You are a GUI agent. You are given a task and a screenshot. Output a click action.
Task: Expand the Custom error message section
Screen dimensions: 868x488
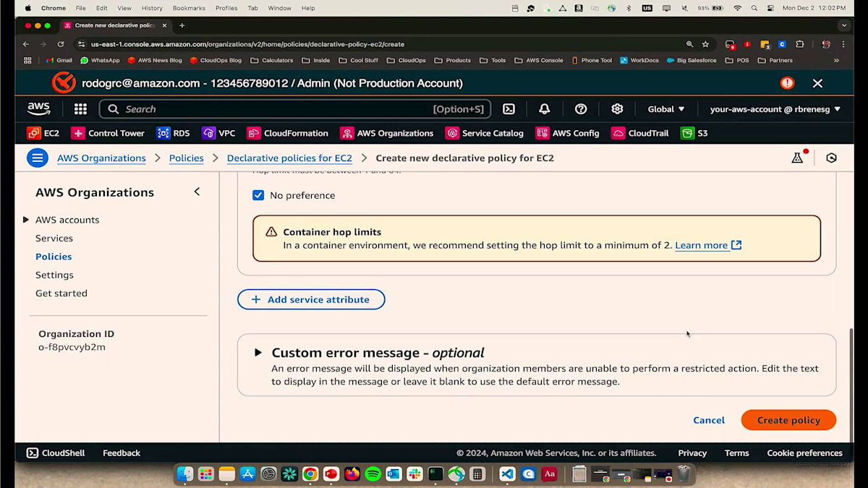click(258, 353)
